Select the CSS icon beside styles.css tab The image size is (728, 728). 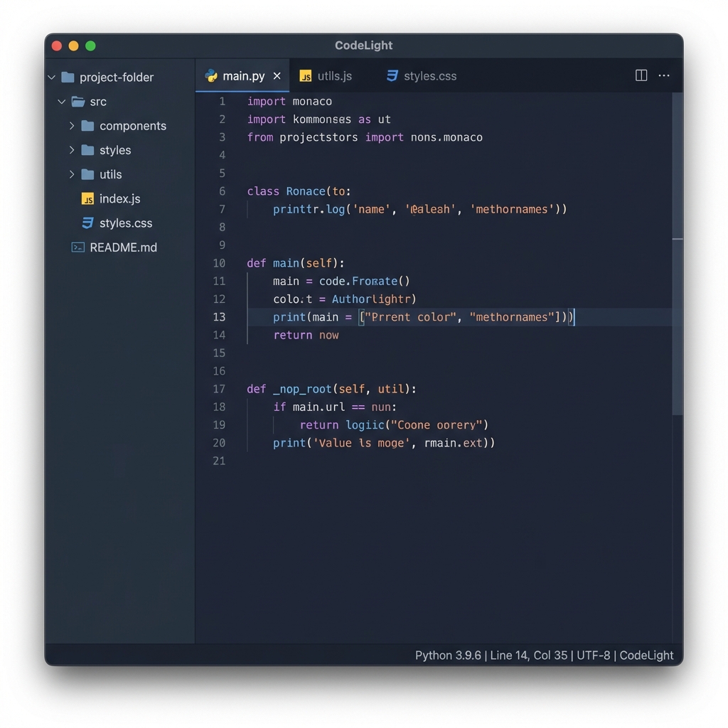(x=392, y=75)
